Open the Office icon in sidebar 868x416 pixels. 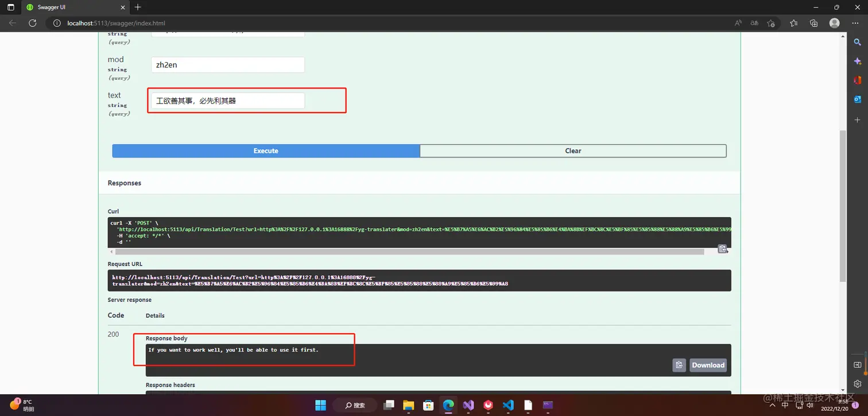coord(858,80)
